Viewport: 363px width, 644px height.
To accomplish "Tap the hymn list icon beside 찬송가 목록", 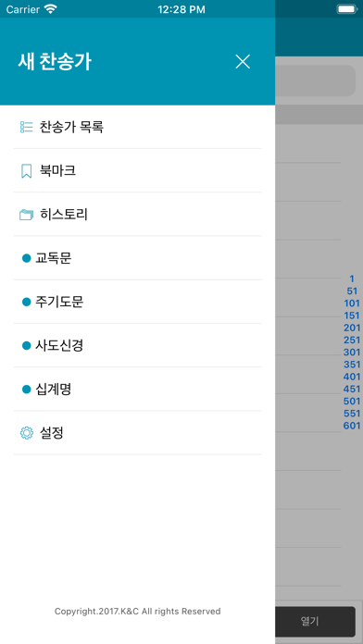I will [x=26, y=127].
